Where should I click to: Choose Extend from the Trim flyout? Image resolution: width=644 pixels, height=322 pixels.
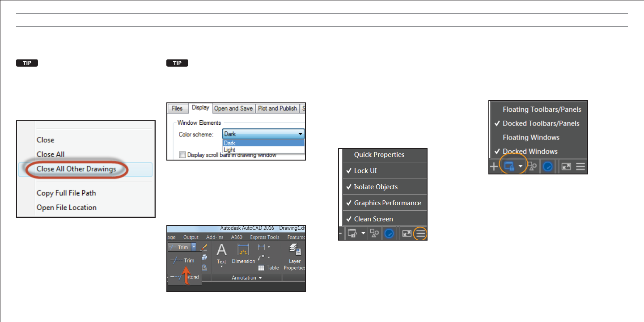click(184, 277)
